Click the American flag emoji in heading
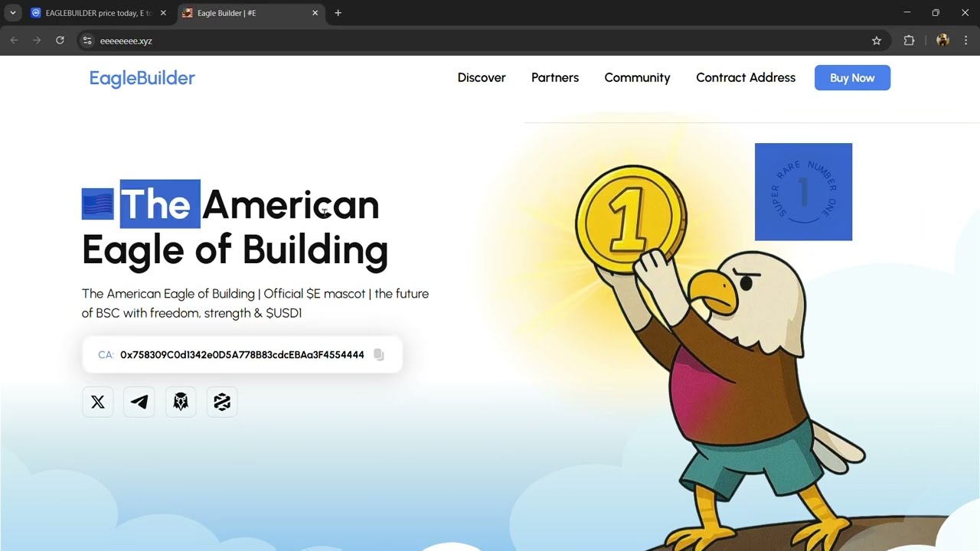The image size is (980, 551). [x=98, y=204]
